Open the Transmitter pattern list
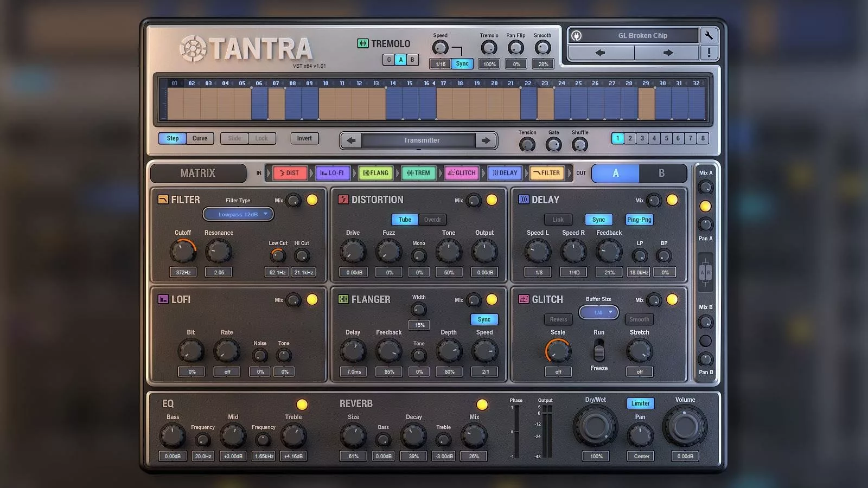Screen dimensions: 868x488 click(418, 140)
